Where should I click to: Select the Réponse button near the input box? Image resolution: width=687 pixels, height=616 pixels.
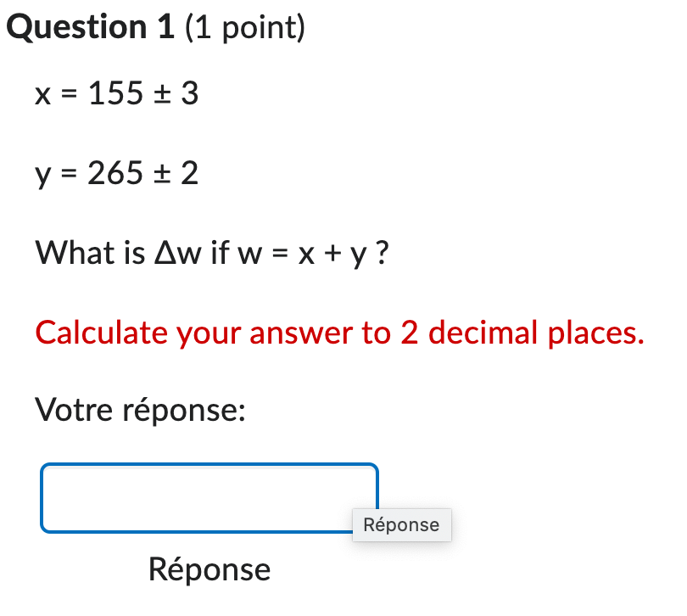click(402, 524)
